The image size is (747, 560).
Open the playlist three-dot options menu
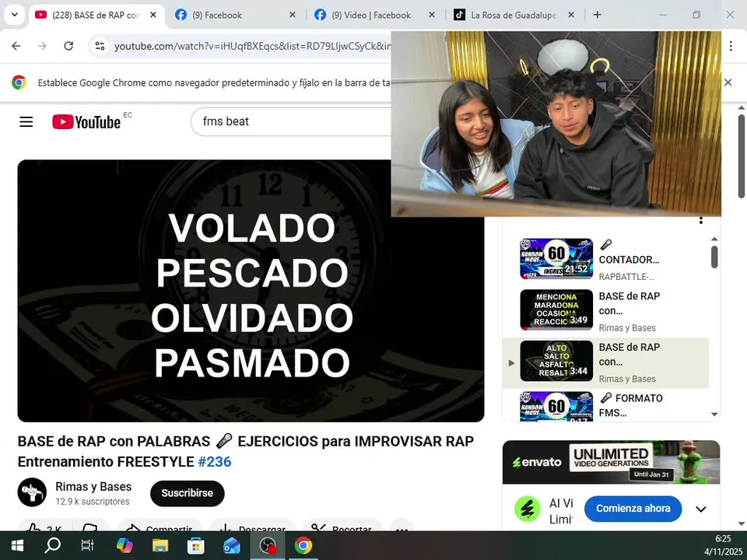(x=701, y=220)
